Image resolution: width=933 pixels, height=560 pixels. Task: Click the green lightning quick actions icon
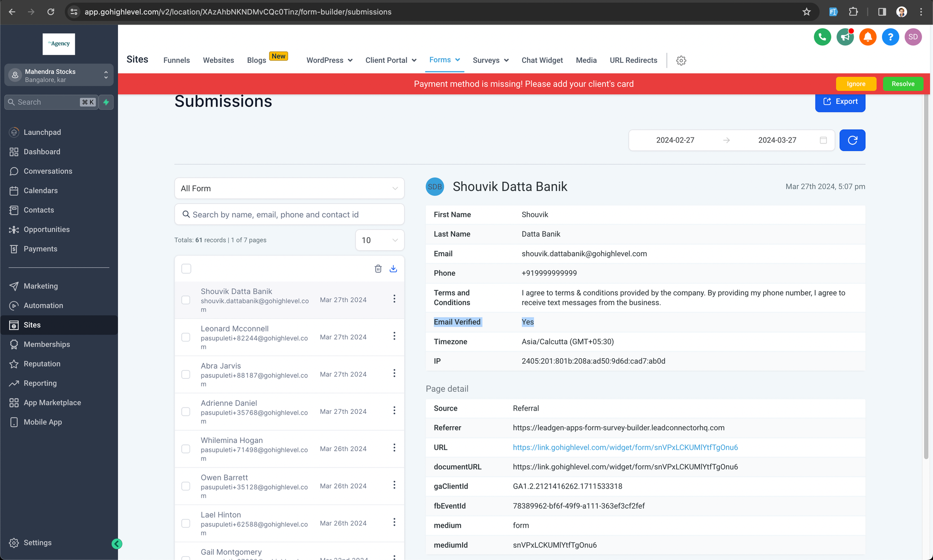pyautogui.click(x=106, y=102)
